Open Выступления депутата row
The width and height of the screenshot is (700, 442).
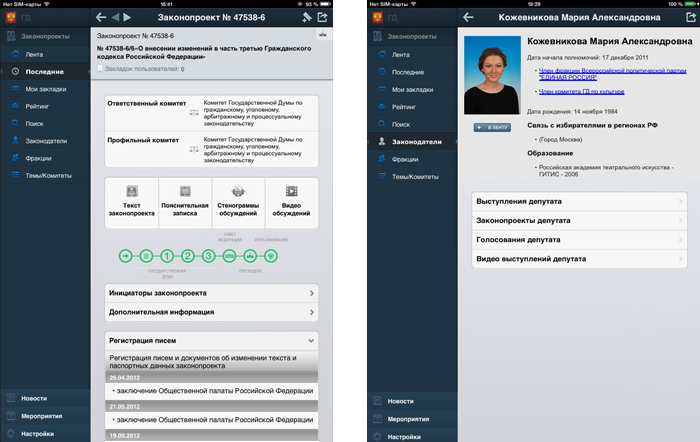[x=578, y=201]
